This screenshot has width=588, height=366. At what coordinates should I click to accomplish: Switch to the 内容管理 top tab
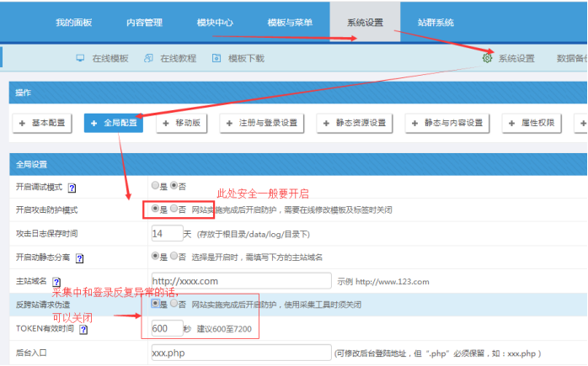click(147, 21)
